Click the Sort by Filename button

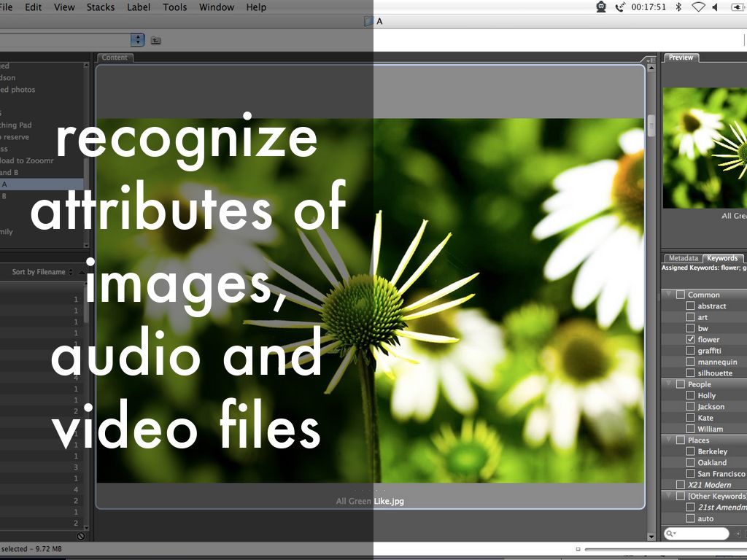point(39,272)
